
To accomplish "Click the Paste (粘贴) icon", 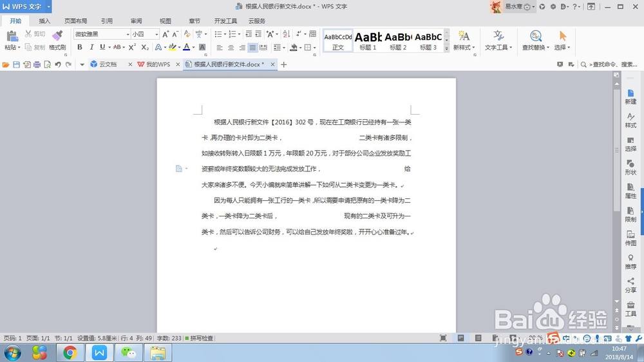I will point(12,36).
